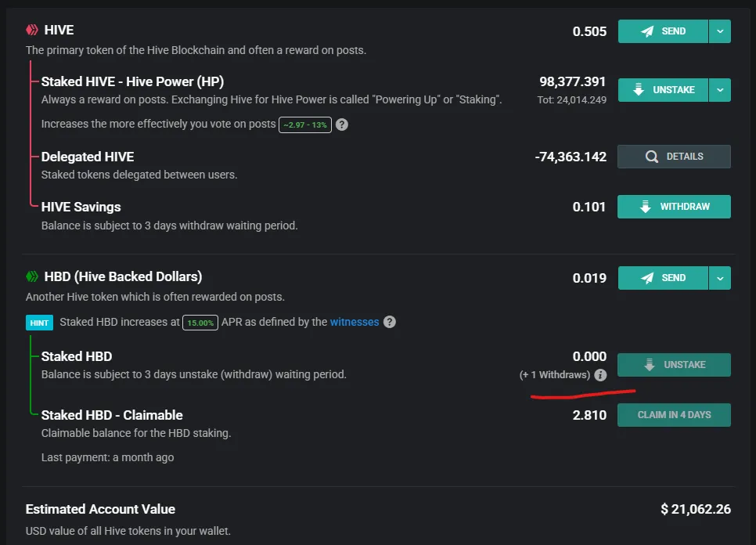Expand dropdown arrow beside HIVE Send
756x545 pixels.
(720, 31)
